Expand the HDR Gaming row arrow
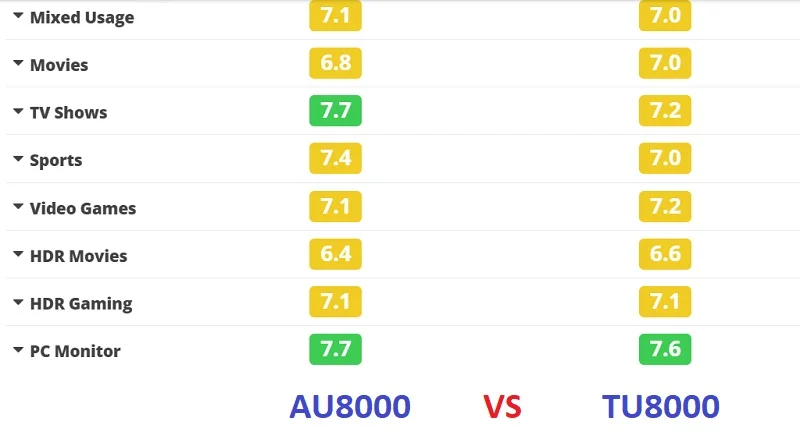 coord(18,302)
